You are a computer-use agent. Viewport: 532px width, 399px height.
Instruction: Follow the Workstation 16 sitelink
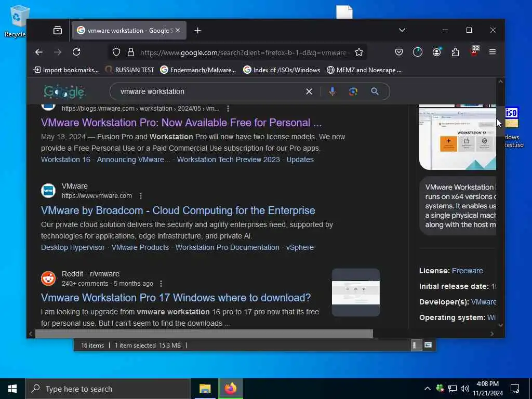point(66,159)
